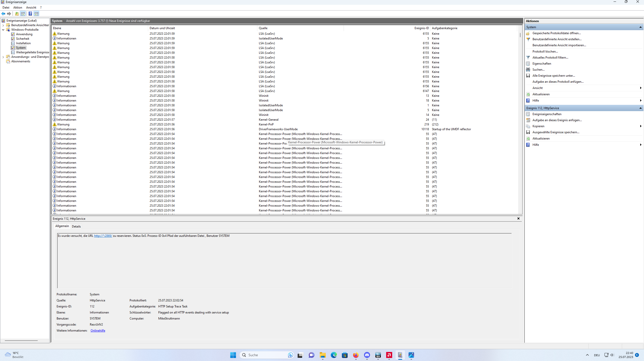Collapse the Windows-Protokolle tree node
Screen dimensions: 644x361
pyautogui.click(x=3, y=30)
